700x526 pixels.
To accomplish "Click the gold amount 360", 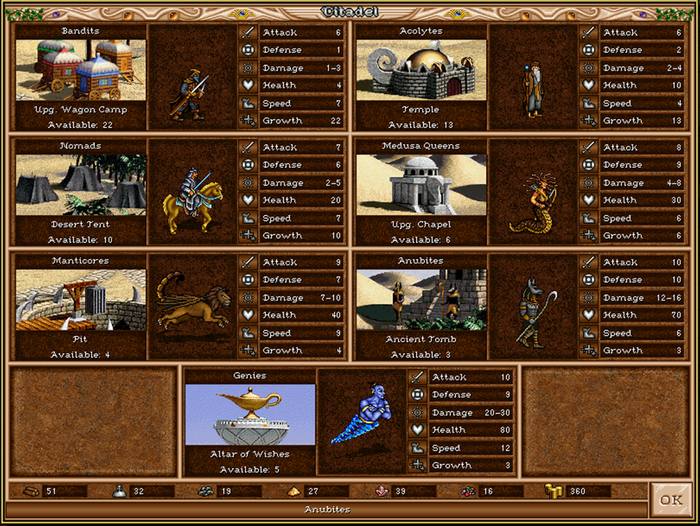I will pyautogui.click(x=577, y=491).
